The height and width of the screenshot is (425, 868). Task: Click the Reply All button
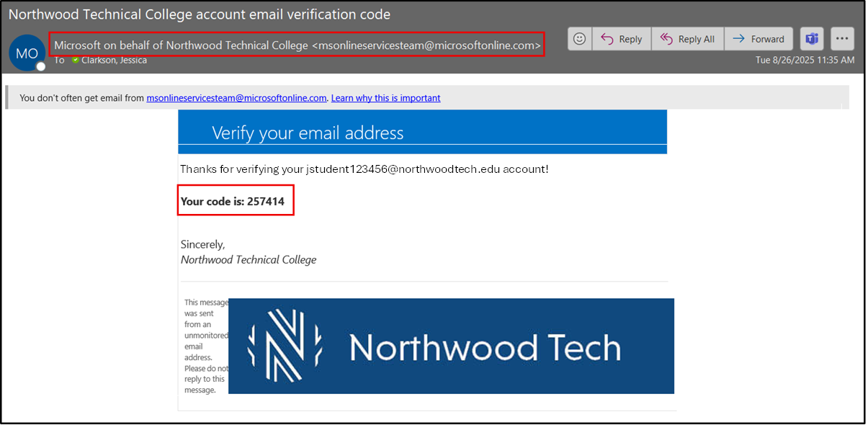click(687, 39)
